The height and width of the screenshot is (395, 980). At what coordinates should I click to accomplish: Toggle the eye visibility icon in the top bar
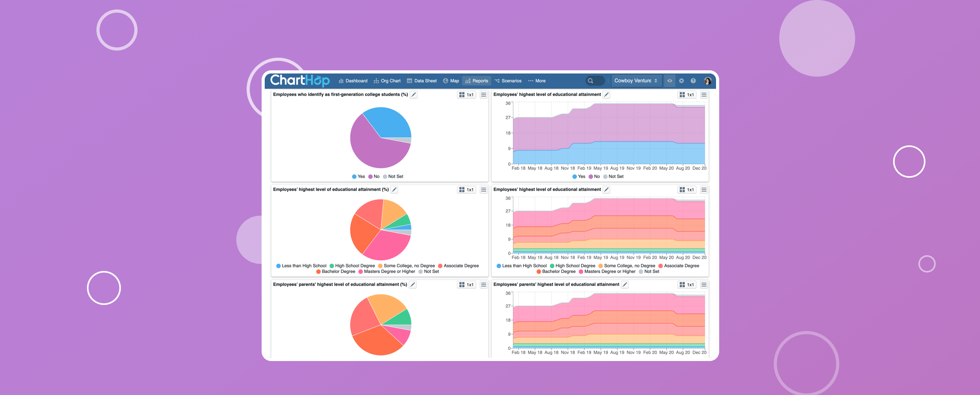(x=670, y=81)
